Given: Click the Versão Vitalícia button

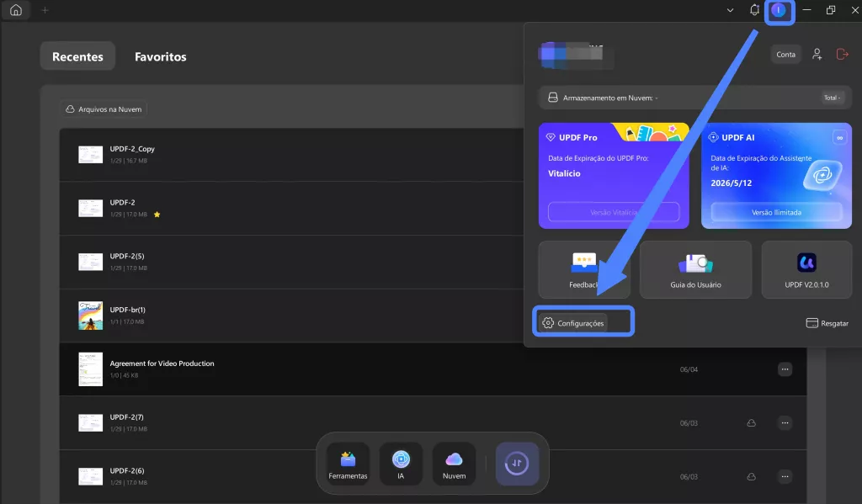Looking at the screenshot, I should coord(614,212).
